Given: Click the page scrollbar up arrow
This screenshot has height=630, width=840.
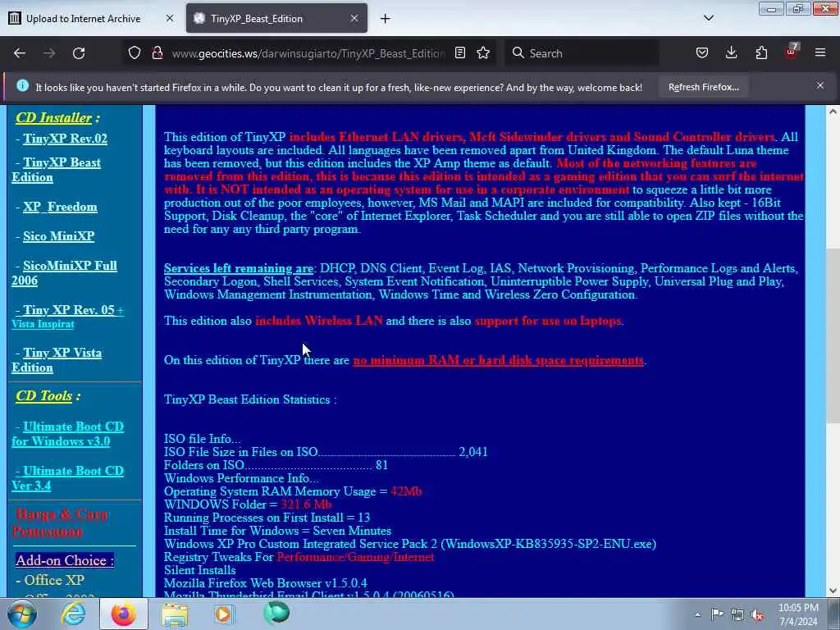Looking at the screenshot, I should coord(832,112).
